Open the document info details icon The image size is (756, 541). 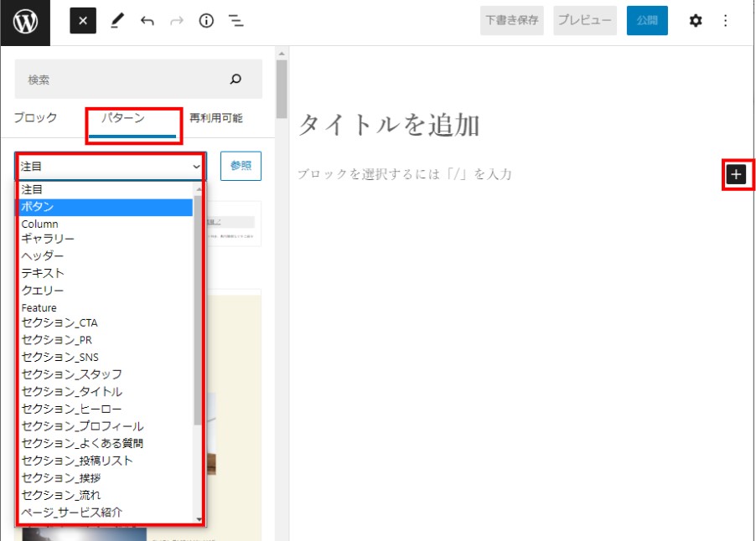point(206,21)
